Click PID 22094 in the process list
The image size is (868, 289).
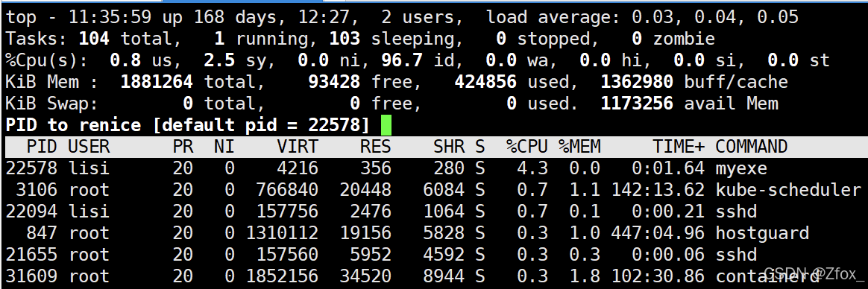[31, 211]
